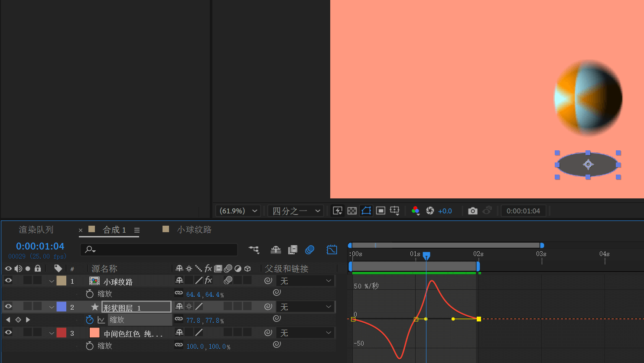Toggle motion blur switch on 小球纹路 layer
644x363 pixels.
[228, 280]
